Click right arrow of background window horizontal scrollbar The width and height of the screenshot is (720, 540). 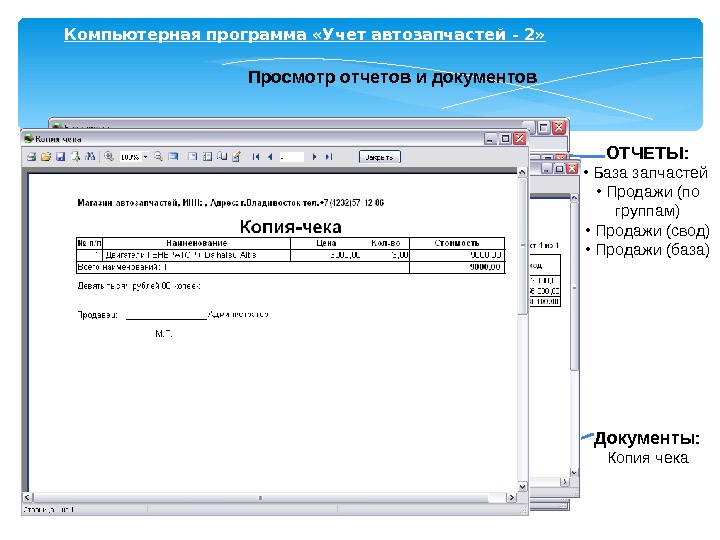click(x=565, y=482)
